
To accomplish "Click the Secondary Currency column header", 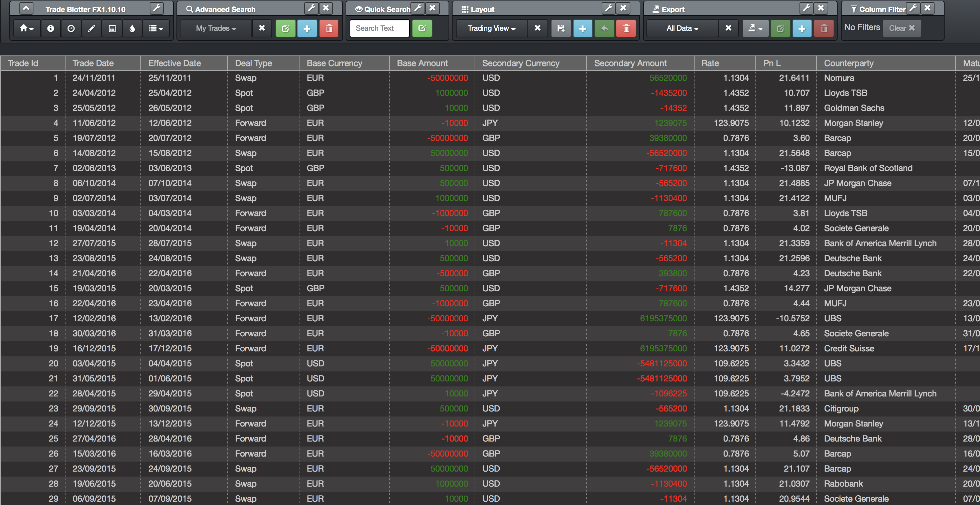I will (531, 63).
